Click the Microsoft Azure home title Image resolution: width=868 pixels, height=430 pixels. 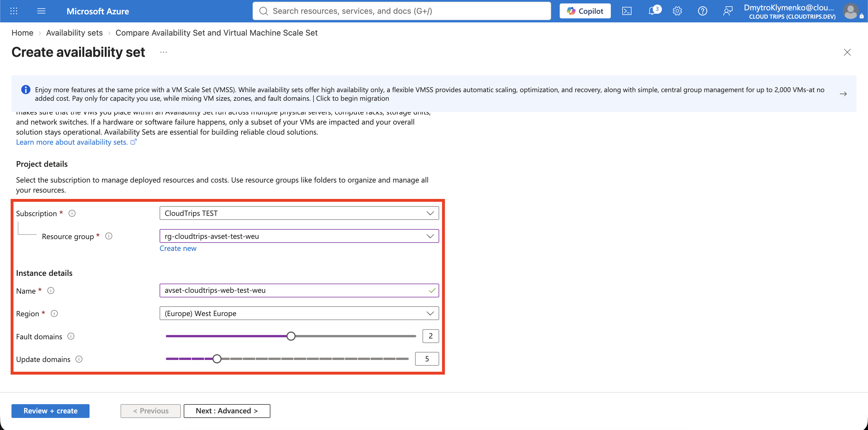[x=98, y=11]
